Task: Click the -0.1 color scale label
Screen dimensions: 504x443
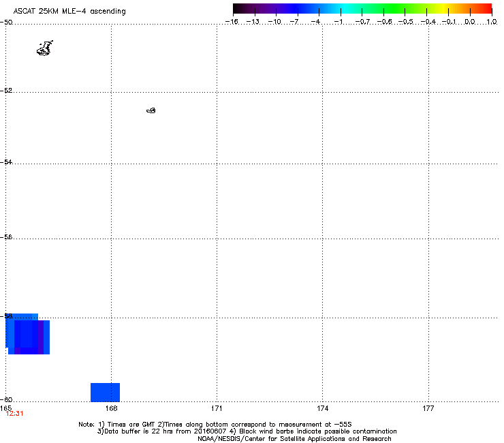Action: 449,22
